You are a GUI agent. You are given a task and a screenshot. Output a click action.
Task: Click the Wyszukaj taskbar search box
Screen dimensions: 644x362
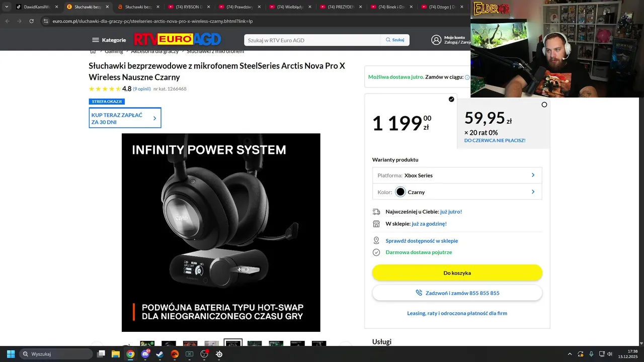pos(55,354)
